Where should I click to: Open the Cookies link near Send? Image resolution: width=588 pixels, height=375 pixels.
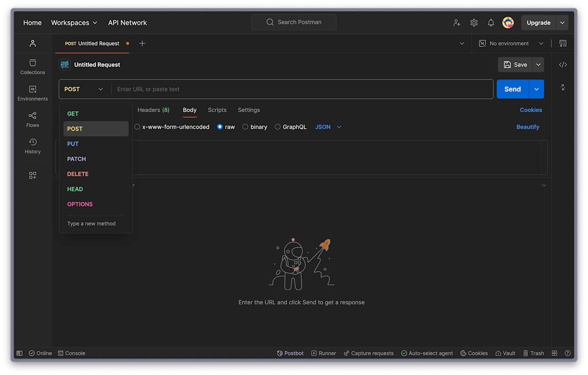coord(531,110)
